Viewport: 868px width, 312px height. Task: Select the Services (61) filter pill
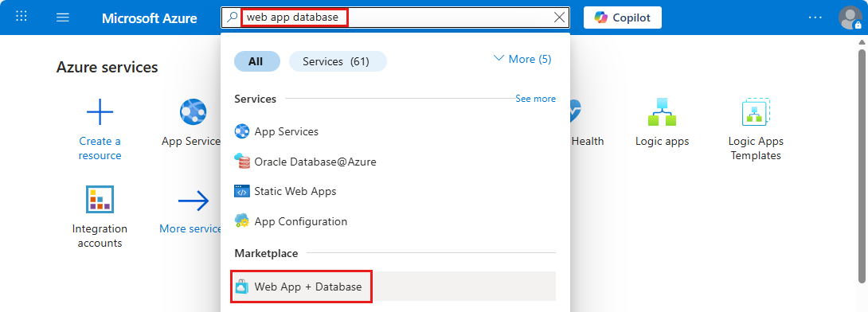[338, 61]
